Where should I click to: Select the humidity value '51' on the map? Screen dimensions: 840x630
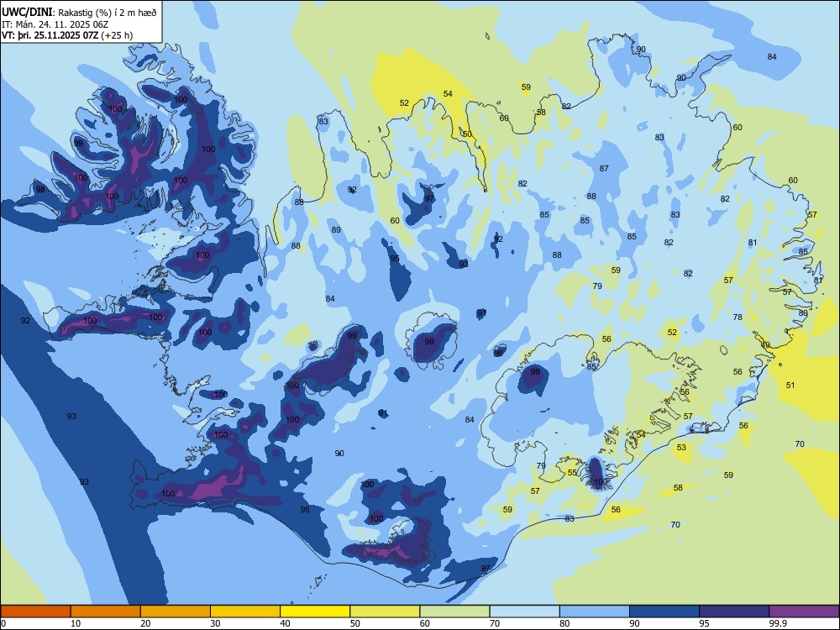pyautogui.click(x=790, y=385)
